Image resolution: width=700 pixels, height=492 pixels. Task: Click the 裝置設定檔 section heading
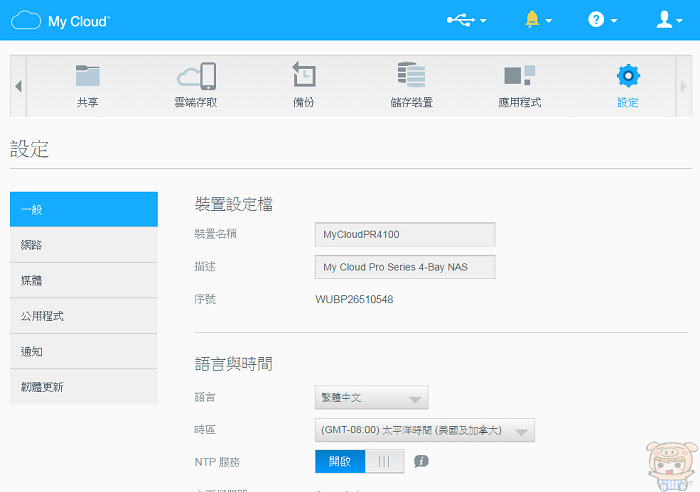pos(233,204)
